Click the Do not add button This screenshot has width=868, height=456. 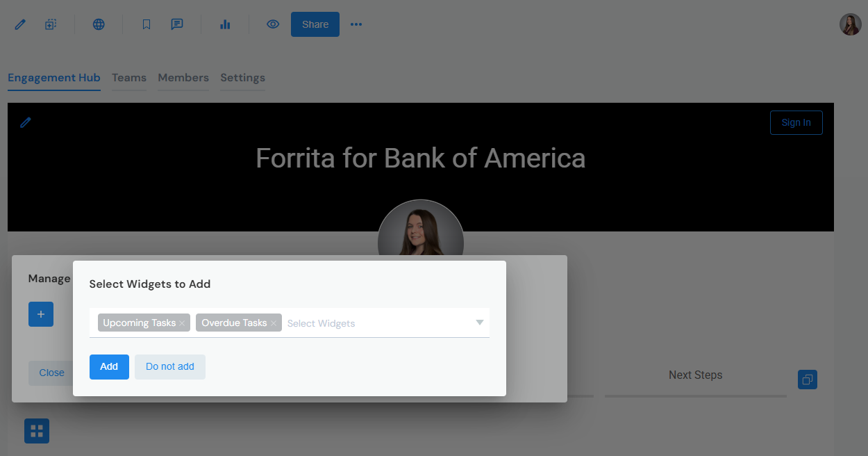click(x=170, y=366)
